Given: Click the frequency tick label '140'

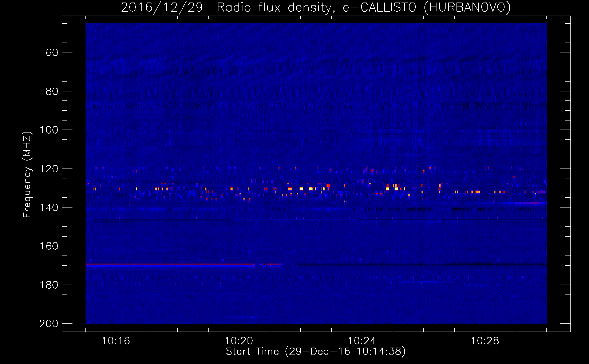Looking at the screenshot, I should (49, 207).
